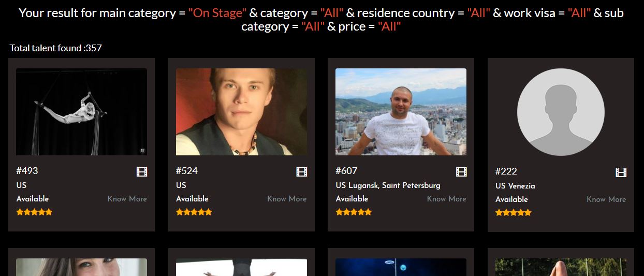The height and width of the screenshot is (276, 644).
Task: Select the five-star rating for talent #524
Action: tap(194, 212)
